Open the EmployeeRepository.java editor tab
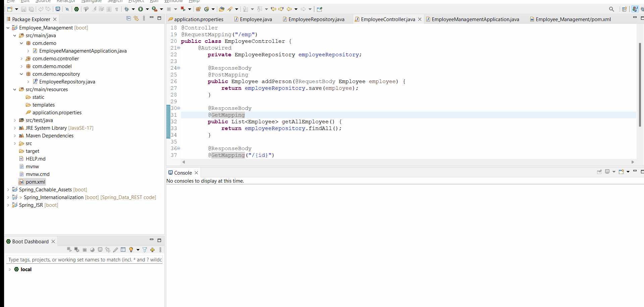 (x=316, y=19)
